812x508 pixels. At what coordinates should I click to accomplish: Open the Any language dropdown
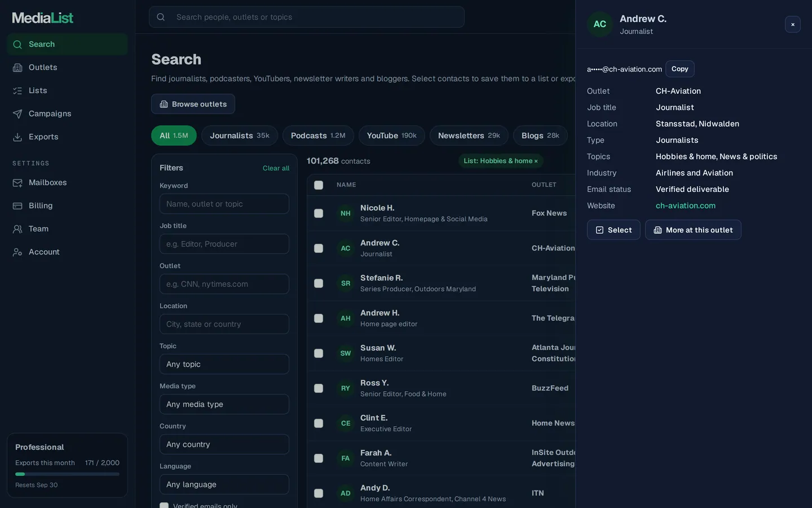tap(224, 484)
